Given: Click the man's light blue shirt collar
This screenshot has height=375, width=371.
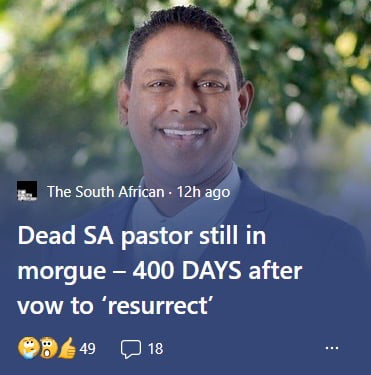Looking at the screenshot, I should (x=187, y=207).
